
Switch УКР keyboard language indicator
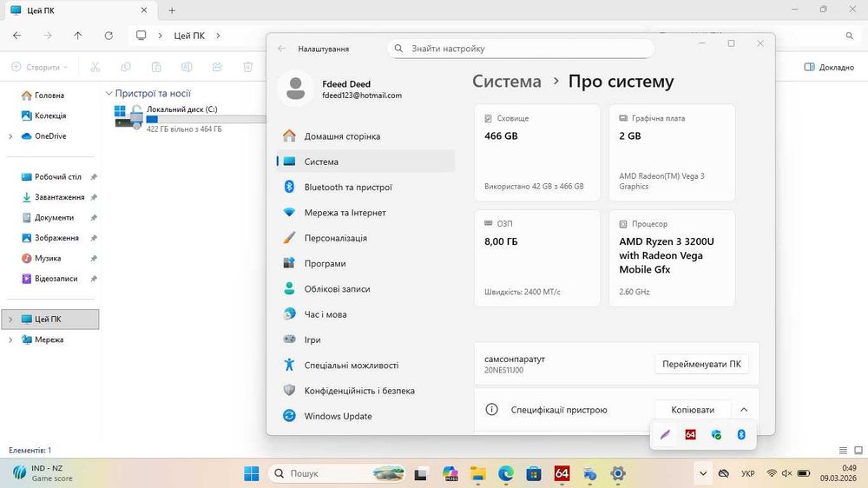click(x=748, y=473)
